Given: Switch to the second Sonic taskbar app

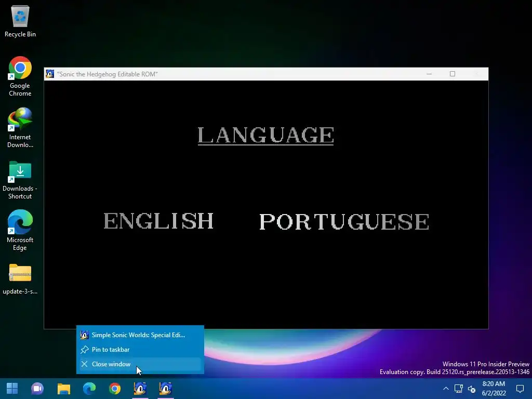Looking at the screenshot, I should click(x=166, y=389).
